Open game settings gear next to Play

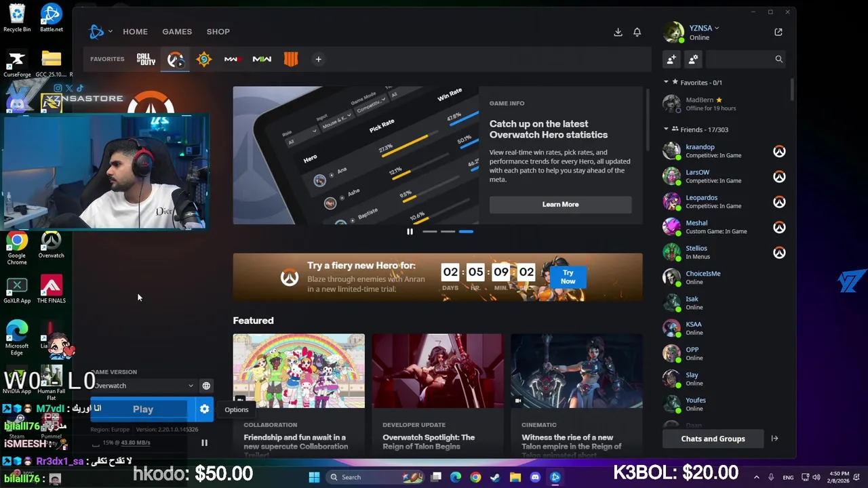pyautogui.click(x=204, y=409)
